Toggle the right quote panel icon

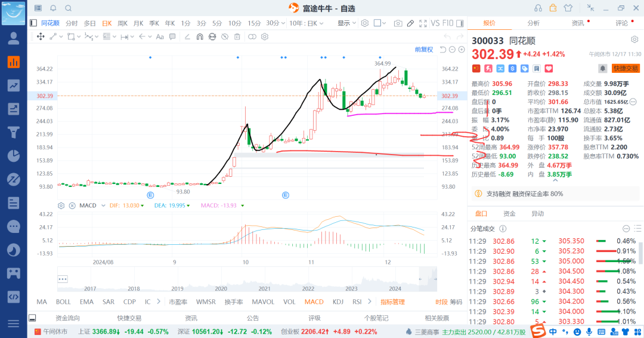point(460,23)
